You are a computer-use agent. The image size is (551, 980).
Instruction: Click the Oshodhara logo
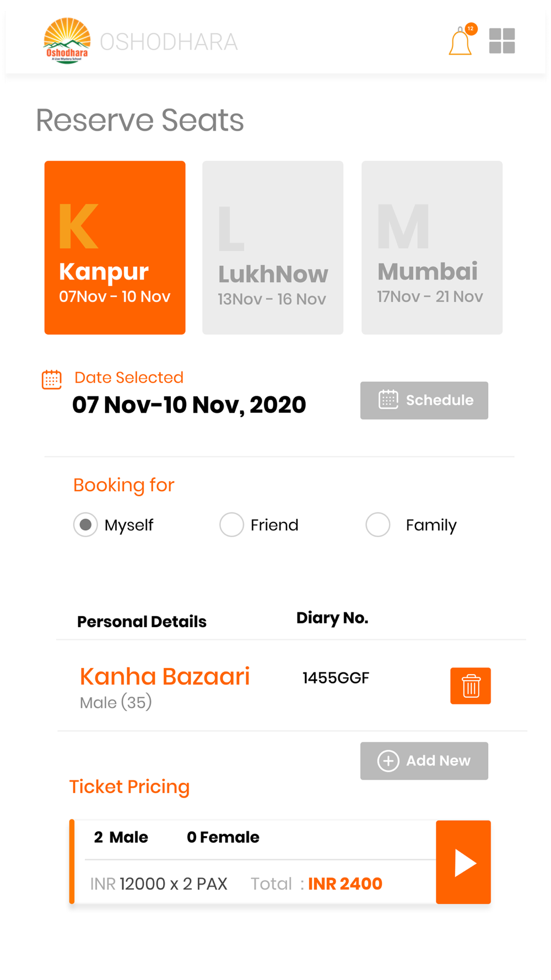pos(67,41)
